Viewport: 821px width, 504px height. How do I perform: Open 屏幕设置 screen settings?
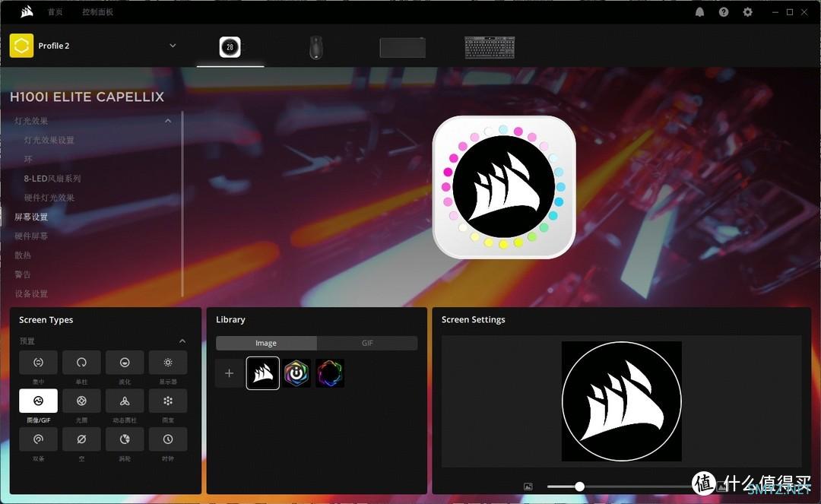tap(31, 217)
